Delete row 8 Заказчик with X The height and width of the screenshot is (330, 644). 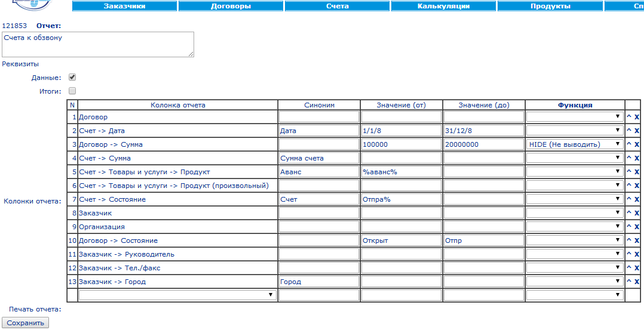[x=637, y=213]
